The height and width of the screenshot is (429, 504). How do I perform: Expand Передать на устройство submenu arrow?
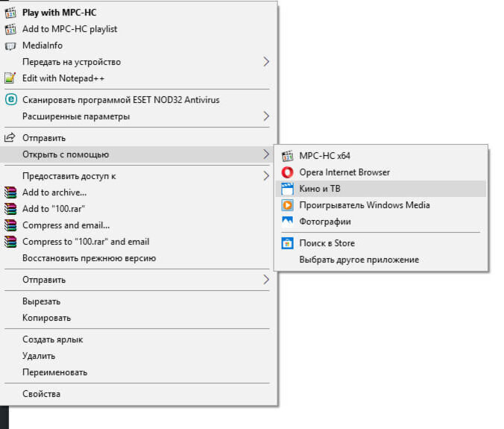266,62
